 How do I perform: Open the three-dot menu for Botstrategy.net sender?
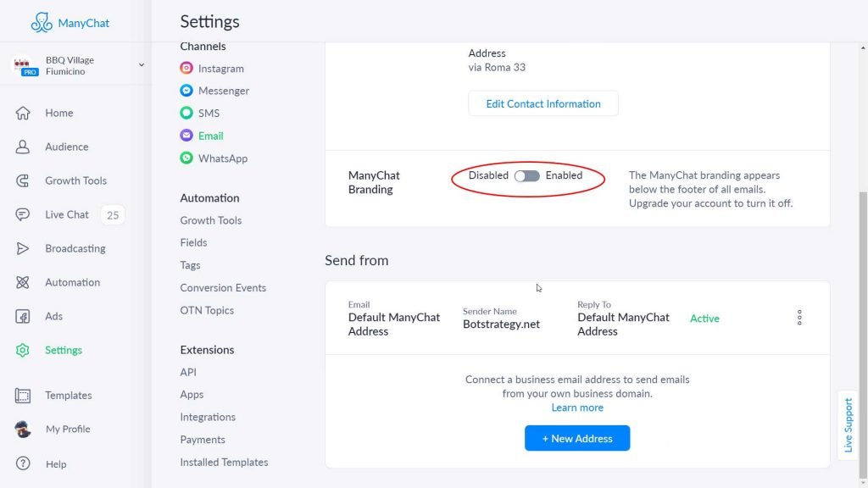(x=799, y=318)
